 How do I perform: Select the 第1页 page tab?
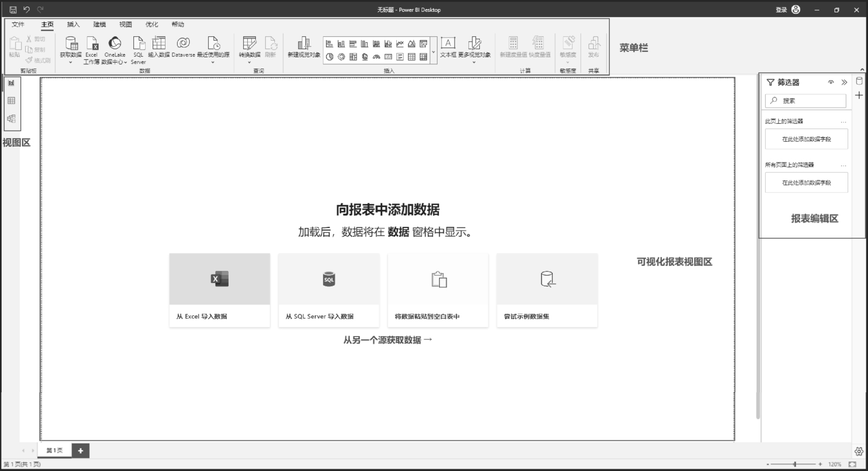(54, 451)
